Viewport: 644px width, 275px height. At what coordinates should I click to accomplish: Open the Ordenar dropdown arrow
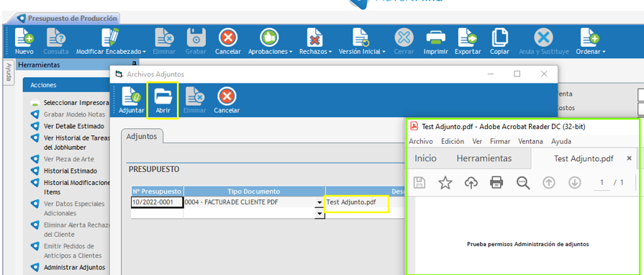(604, 53)
